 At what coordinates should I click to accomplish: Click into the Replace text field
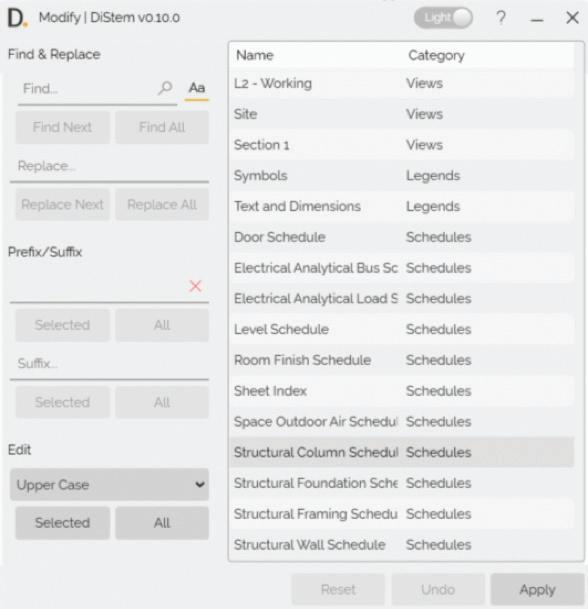tap(110, 166)
